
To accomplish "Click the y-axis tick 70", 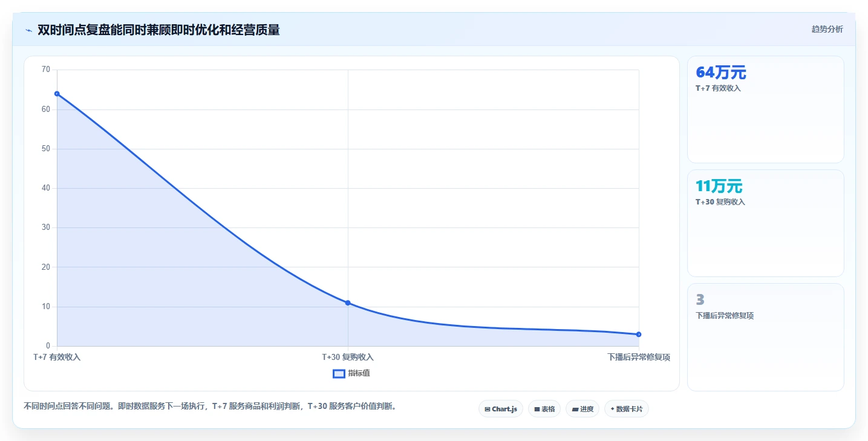I will (46, 70).
